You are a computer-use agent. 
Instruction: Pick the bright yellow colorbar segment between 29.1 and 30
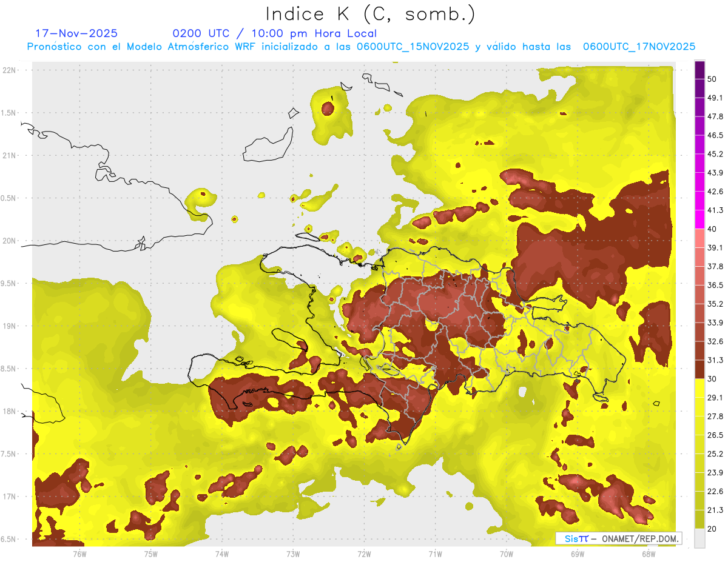(x=699, y=388)
